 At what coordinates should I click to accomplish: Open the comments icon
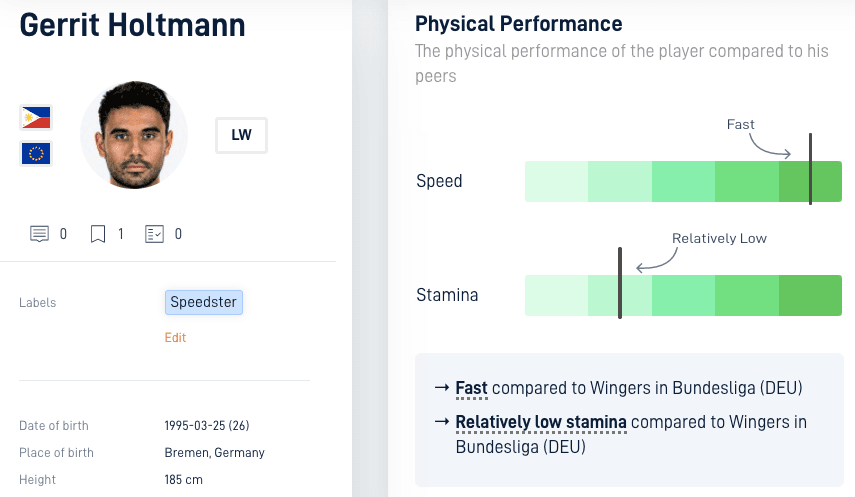[x=39, y=234]
